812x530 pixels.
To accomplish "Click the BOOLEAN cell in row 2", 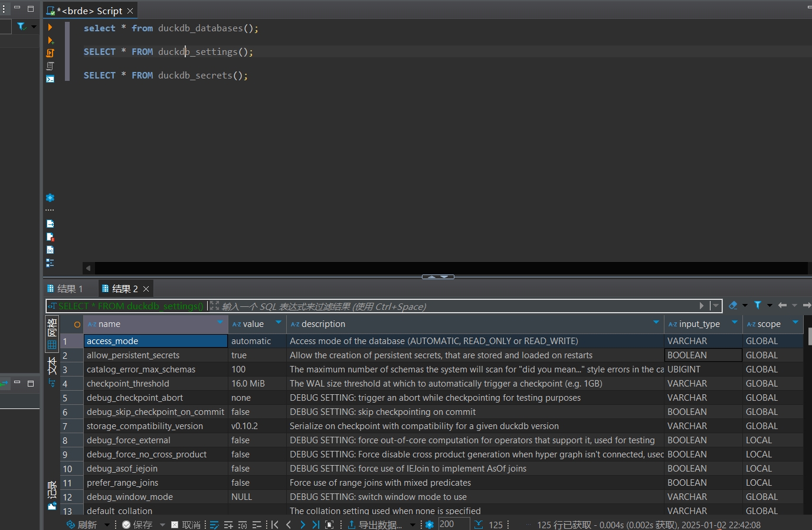I will tap(703, 355).
